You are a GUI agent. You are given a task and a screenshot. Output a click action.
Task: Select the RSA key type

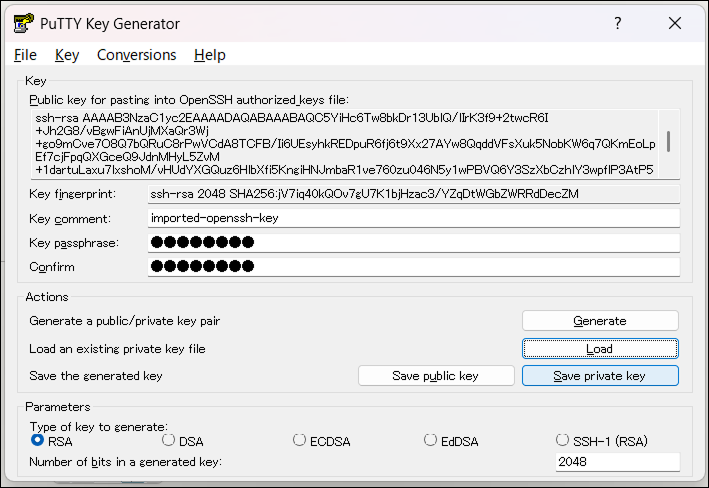point(38,440)
